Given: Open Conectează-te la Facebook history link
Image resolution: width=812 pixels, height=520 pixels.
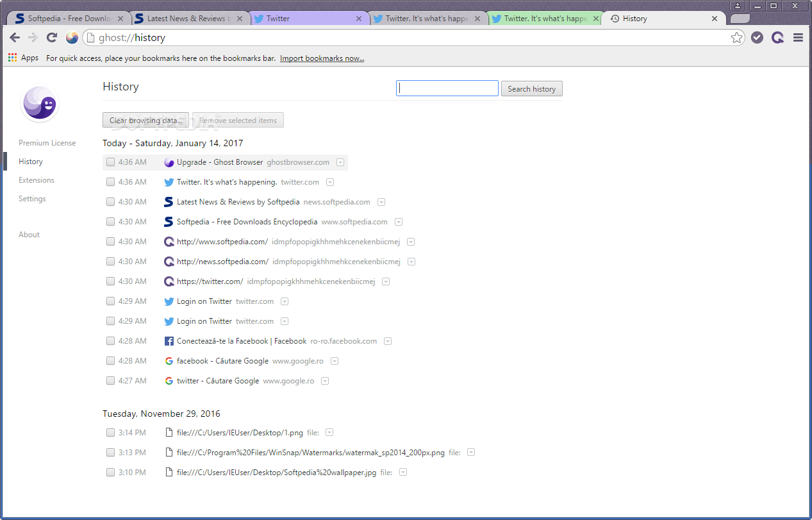Looking at the screenshot, I should pyautogui.click(x=242, y=341).
